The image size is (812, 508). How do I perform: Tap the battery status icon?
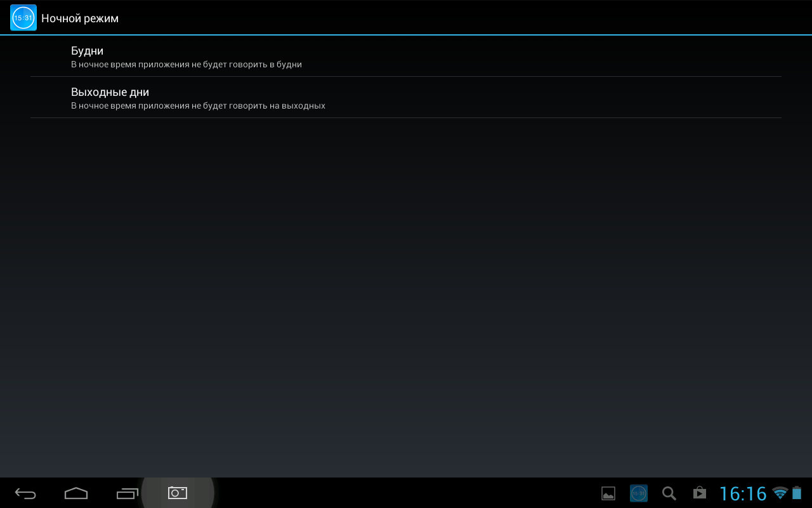pos(797,493)
